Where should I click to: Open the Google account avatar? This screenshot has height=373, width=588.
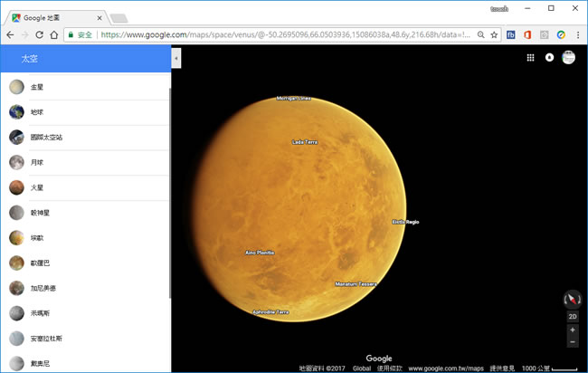click(x=569, y=58)
